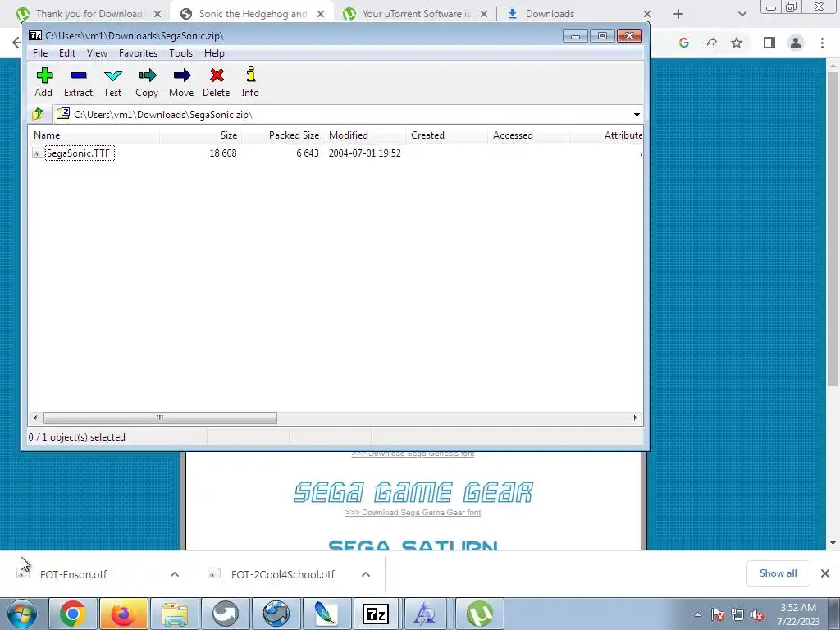The height and width of the screenshot is (630, 840).
Task: Expand FOT-Enson.otf download options chevron
Action: (175, 574)
